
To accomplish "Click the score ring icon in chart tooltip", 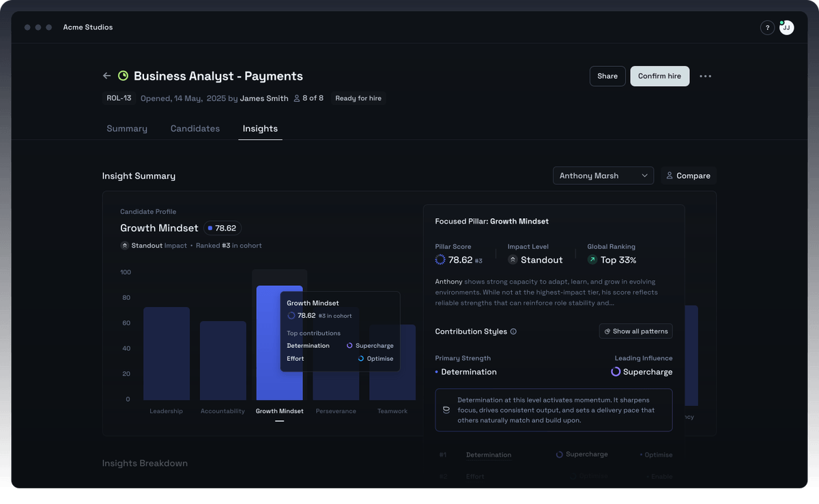I will click(x=291, y=316).
